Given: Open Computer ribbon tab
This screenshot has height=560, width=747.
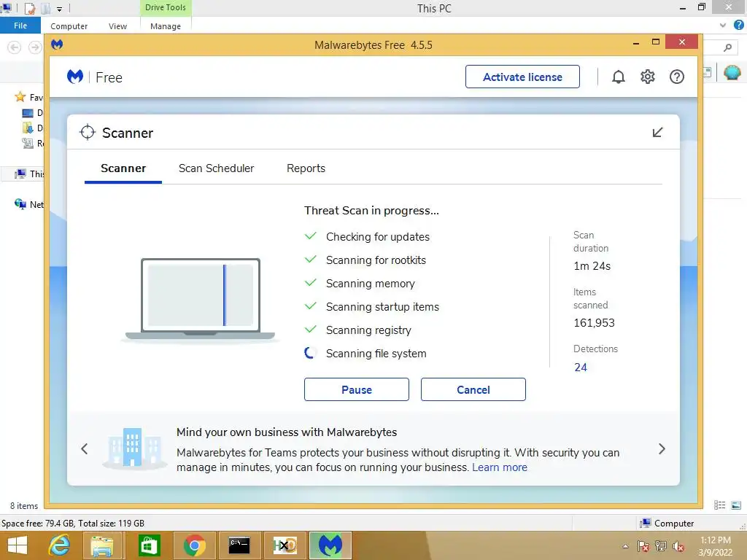Looking at the screenshot, I should click(x=69, y=26).
